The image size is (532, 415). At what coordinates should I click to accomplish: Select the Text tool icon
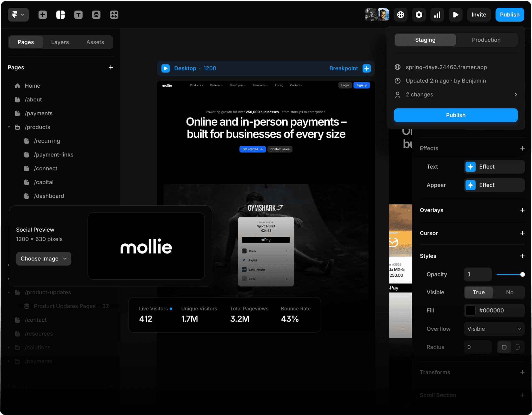pos(78,15)
